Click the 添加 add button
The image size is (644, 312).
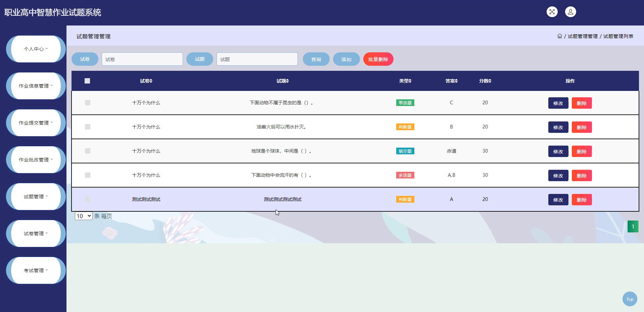[346, 59]
